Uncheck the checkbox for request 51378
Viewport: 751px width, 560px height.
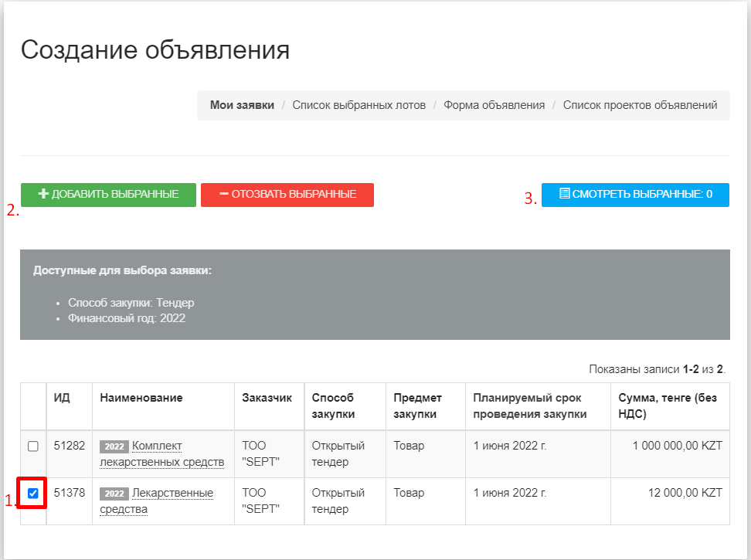(x=33, y=493)
